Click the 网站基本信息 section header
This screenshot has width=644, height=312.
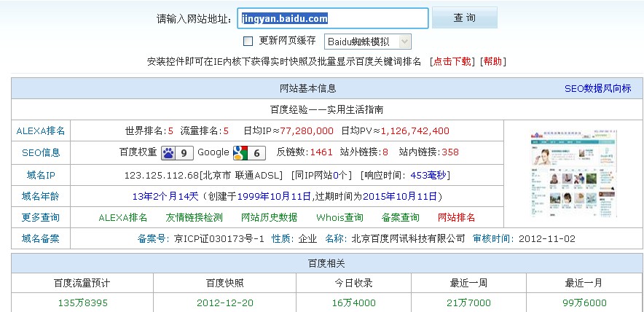(307, 88)
